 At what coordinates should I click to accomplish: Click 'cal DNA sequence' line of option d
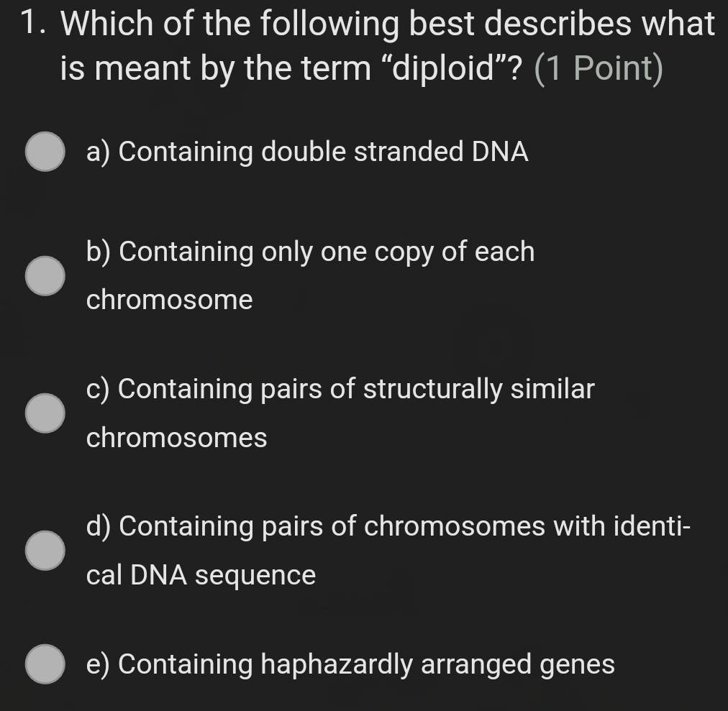click(201, 575)
